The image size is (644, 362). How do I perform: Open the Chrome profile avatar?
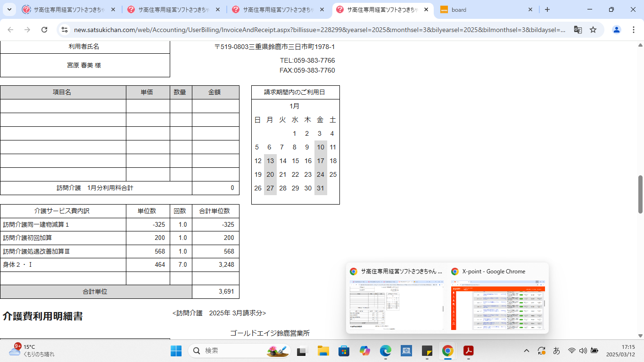616,30
